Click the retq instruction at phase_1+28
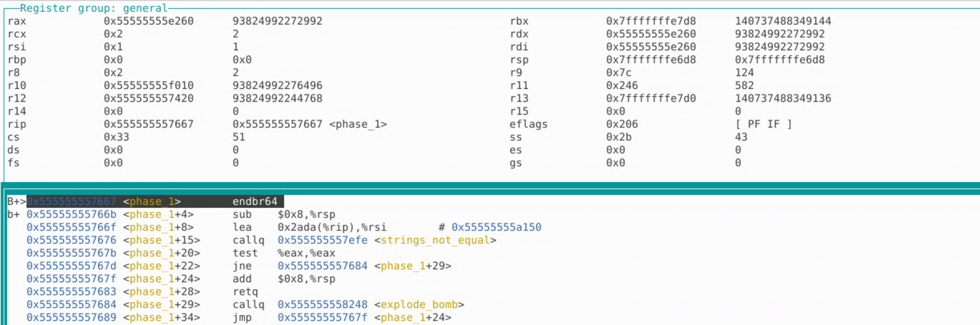 coord(245,292)
